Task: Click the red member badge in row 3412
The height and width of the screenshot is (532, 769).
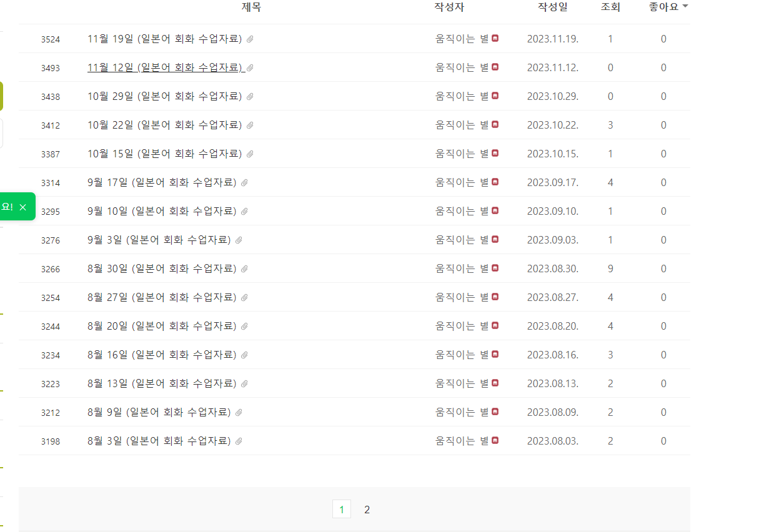Action: [495, 125]
